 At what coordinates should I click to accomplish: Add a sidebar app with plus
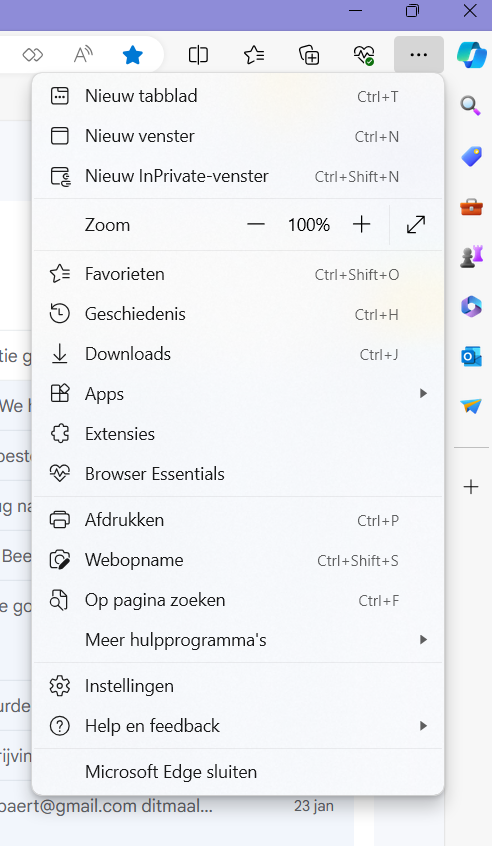[471, 487]
